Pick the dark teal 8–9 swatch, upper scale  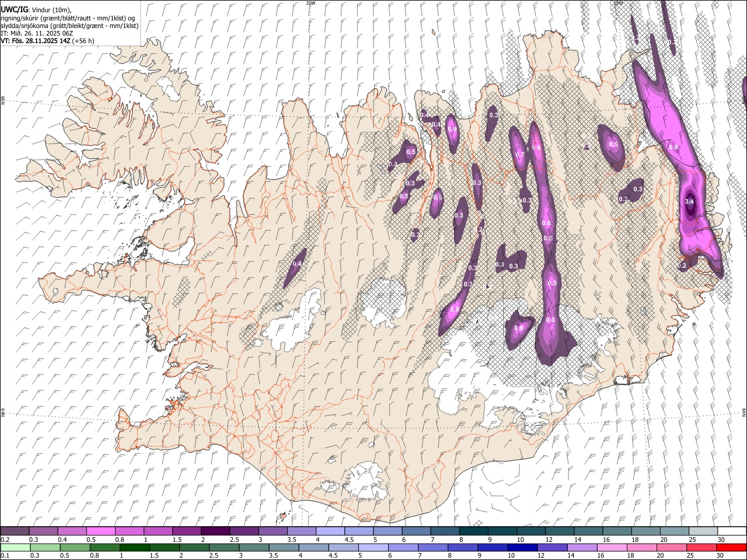point(473,531)
